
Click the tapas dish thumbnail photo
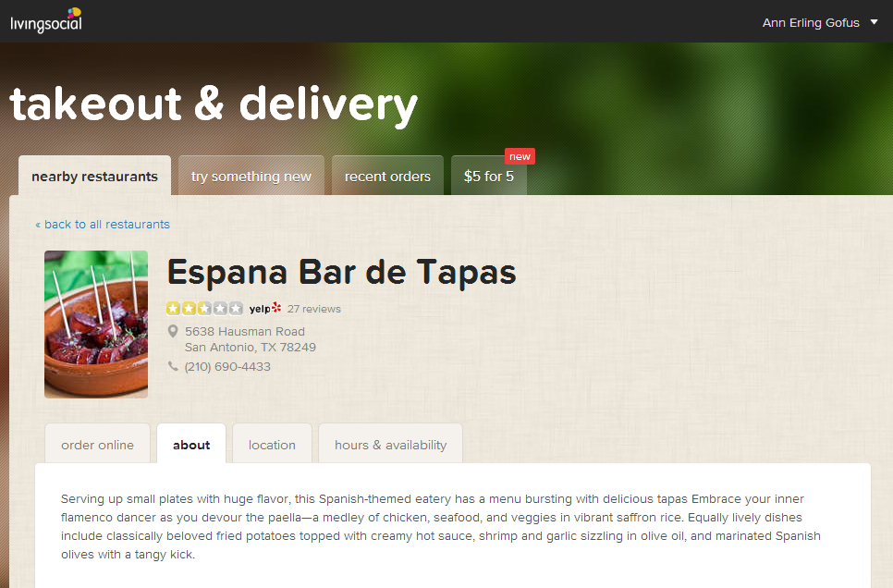[x=96, y=324]
